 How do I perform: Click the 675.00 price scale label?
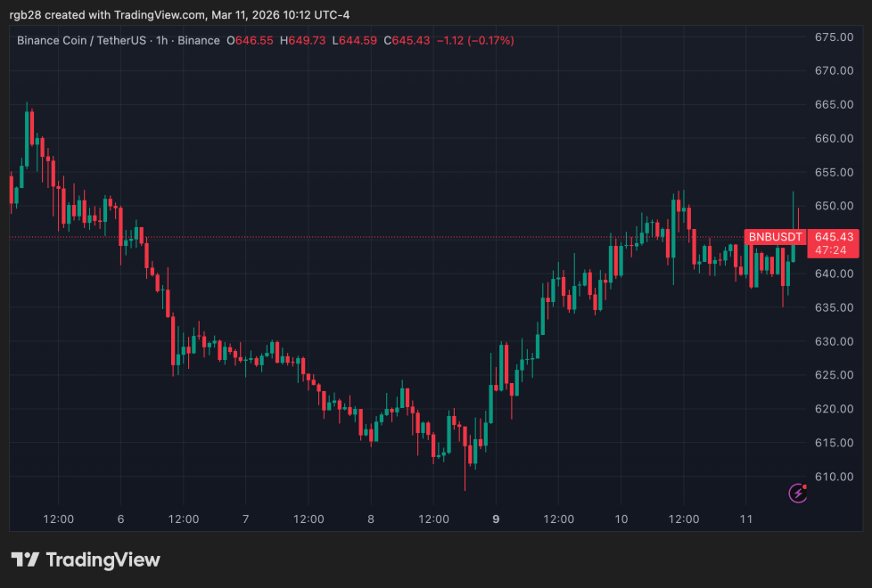click(x=834, y=36)
